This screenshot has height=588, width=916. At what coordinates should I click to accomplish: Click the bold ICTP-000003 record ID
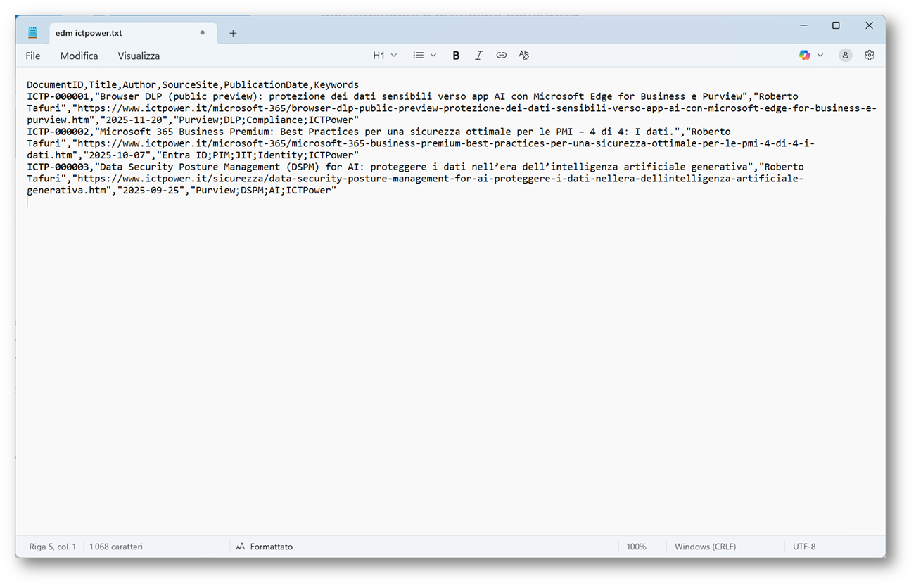[58, 167]
